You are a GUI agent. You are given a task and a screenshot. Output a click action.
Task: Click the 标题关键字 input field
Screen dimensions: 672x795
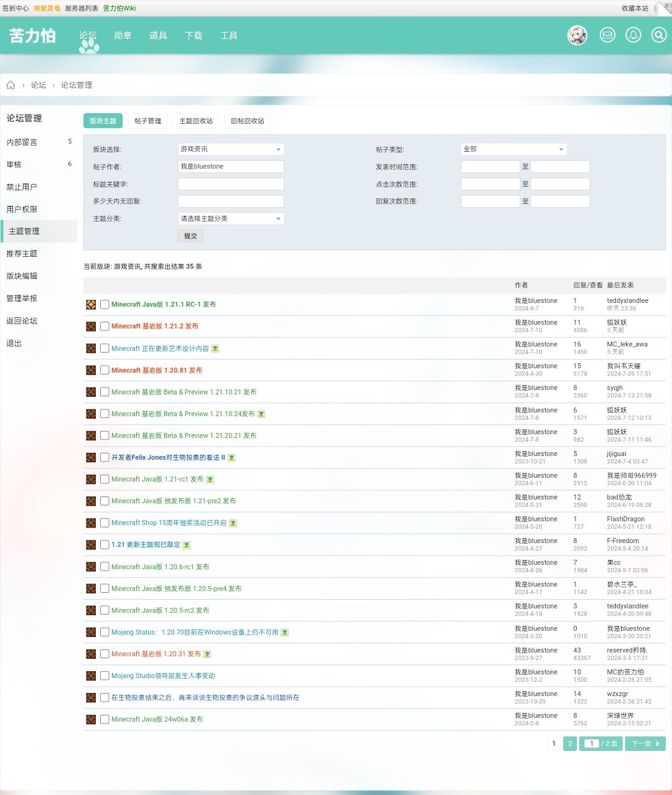pos(231,184)
